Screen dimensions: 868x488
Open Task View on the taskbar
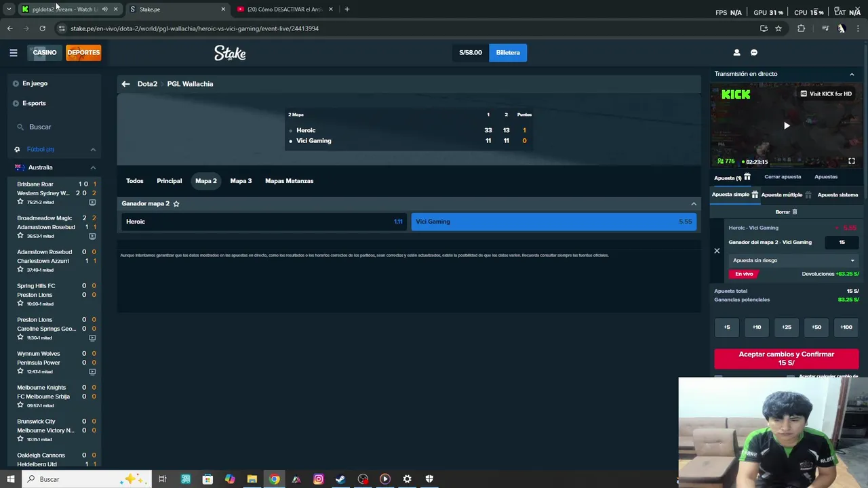coord(163,479)
